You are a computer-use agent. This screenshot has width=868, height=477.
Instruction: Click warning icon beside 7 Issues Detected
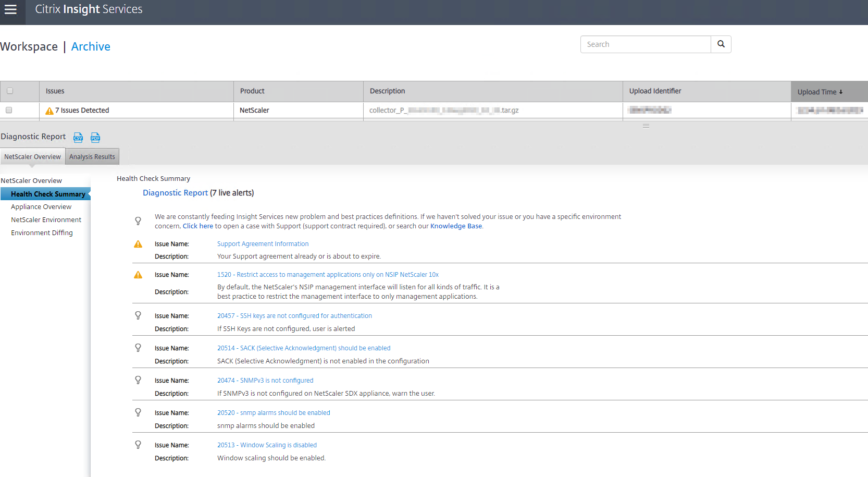pyautogui.click(x=49, y=111)
